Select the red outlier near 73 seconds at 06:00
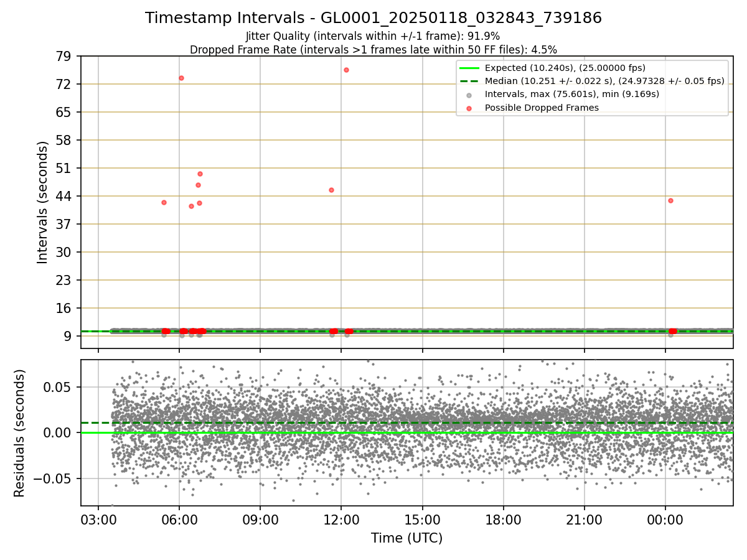Image resolution: width=747 pixels, height=560 pixels. click(181, 78)
